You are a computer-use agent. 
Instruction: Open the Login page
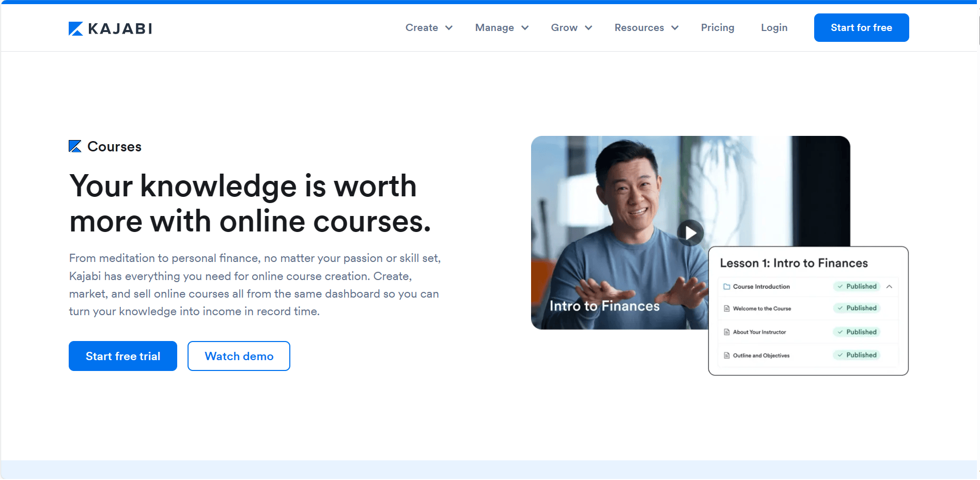tap(774, 27)
